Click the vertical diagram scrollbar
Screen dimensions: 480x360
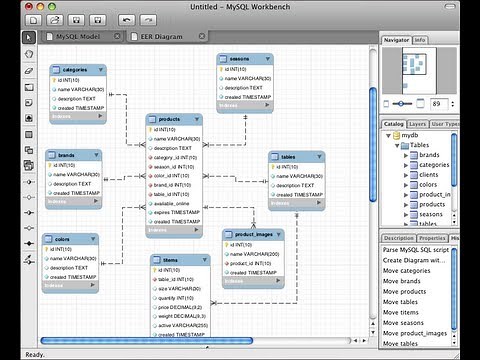pos(373,144)
